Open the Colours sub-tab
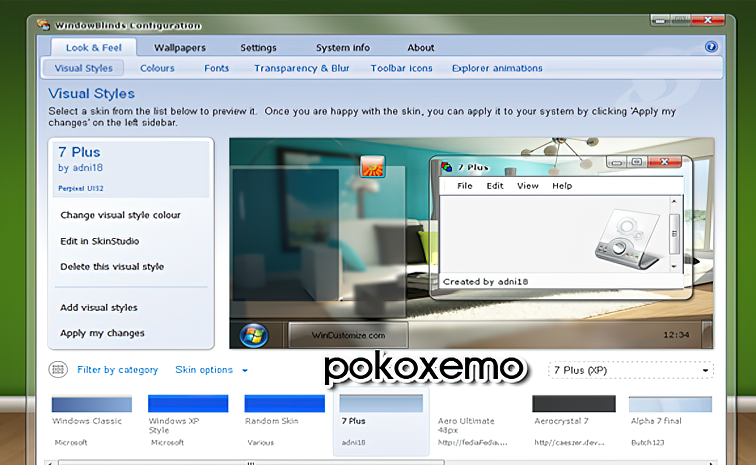Screen dimensions: 756x465 (157, 68)
